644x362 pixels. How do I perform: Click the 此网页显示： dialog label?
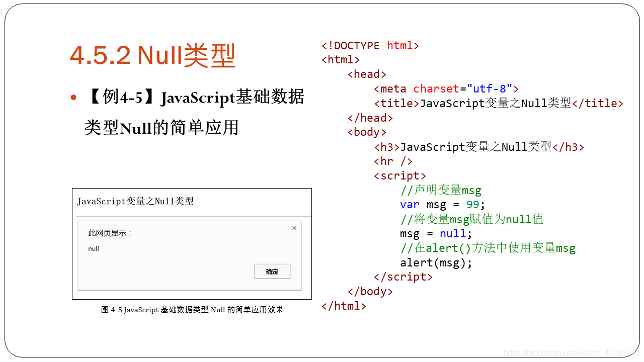(110, 233)
